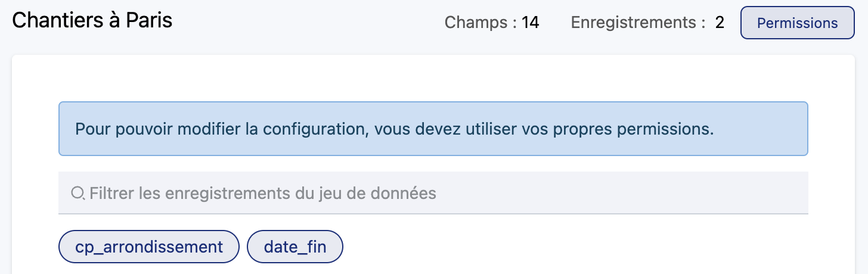Click the magnifier icon in the filter bar
This screenshot has height=274, width=868.
click(x=78, y=193)
